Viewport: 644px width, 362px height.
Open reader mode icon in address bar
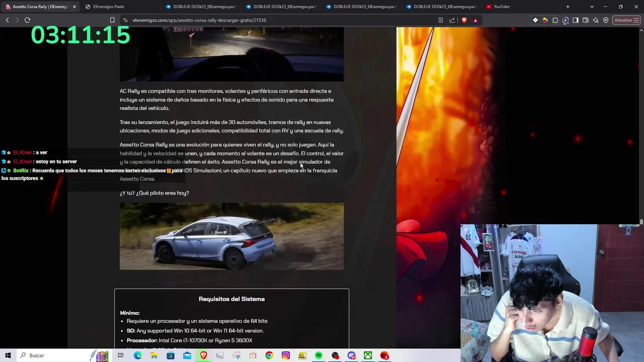click(440, 20)
